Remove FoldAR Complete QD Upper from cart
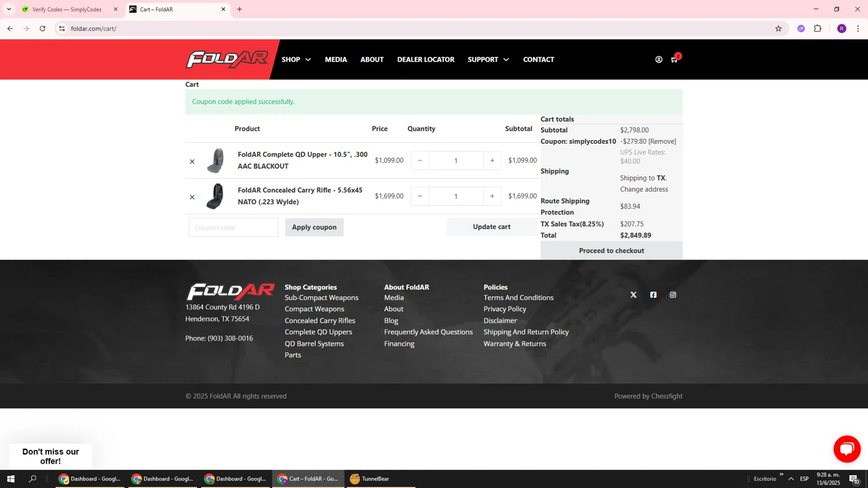868x488 pixels. pyautogui.click(x=192, y=161)
